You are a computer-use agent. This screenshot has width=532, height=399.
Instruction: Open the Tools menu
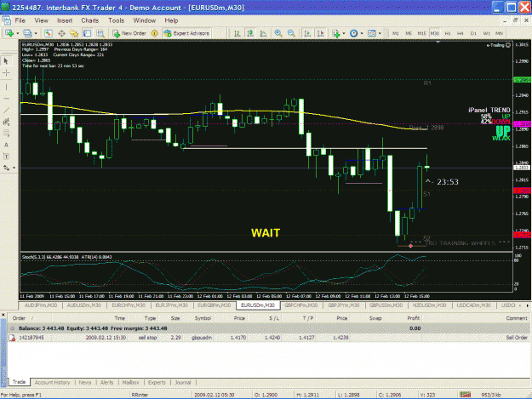[x=116, y=20]
